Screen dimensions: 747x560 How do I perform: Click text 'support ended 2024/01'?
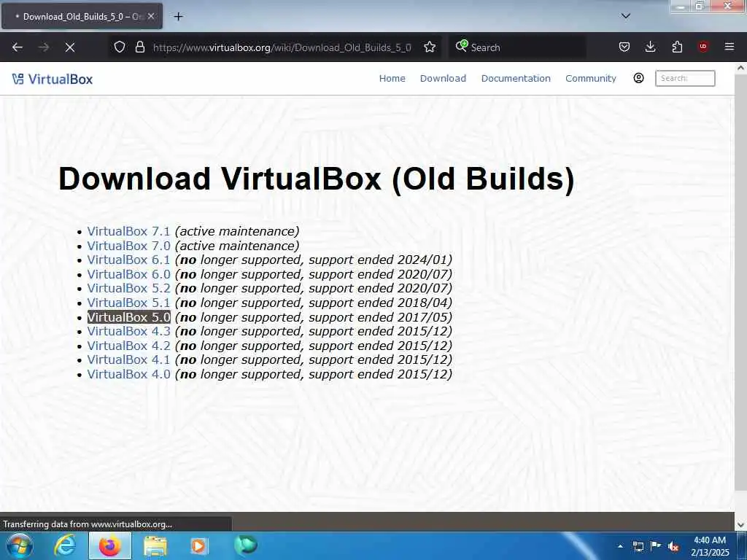pyautogui.click(x=379, y=260)
